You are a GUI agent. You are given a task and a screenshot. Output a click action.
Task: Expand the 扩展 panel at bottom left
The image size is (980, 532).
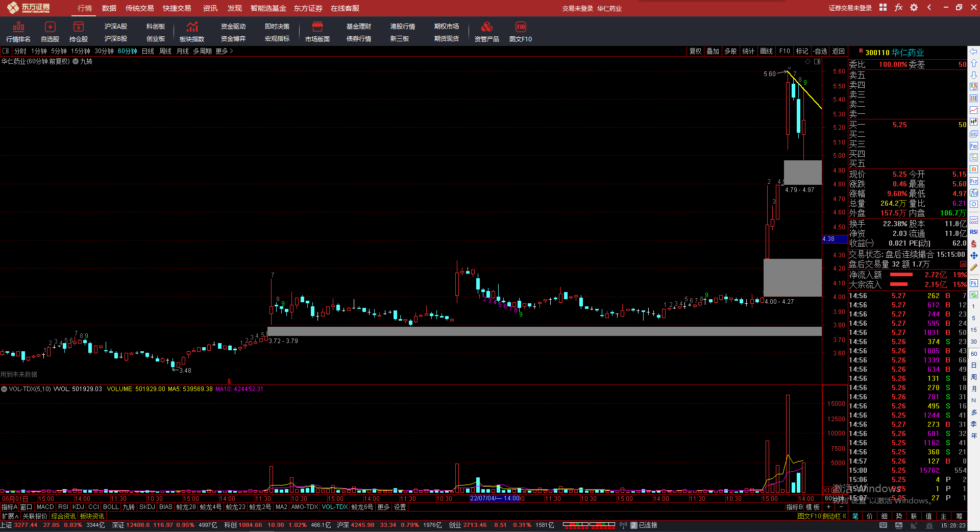point(10,516)
